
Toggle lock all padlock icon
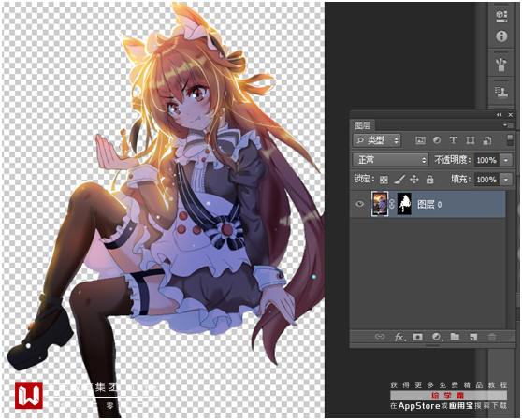coord(429,180)
